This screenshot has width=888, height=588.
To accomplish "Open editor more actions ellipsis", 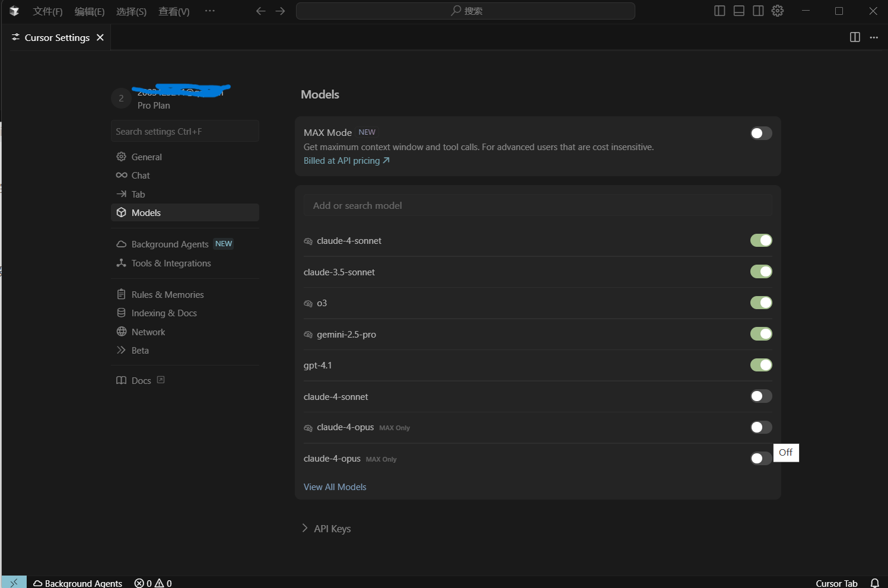I will pos(874,37).
